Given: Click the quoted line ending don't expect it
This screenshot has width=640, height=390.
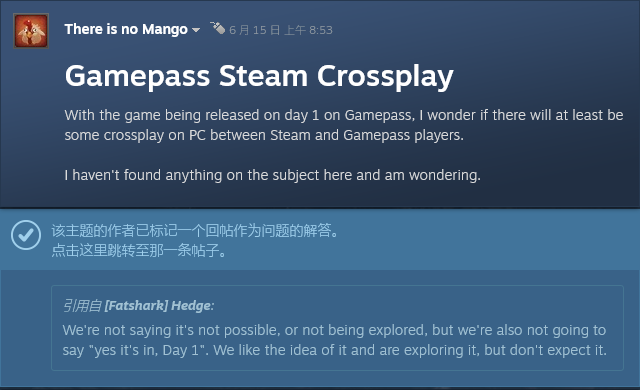Looking at the screenshot, I should tap(335, 350).
